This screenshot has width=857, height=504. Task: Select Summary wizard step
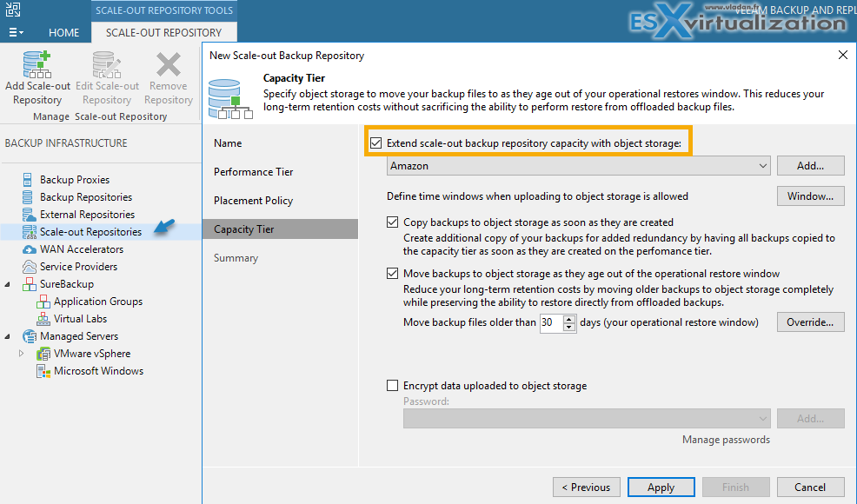pos(236,258)
